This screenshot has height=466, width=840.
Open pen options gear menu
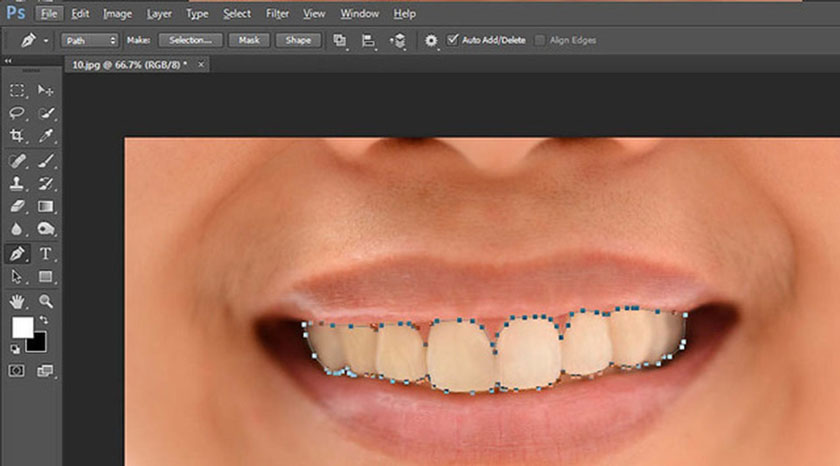pos(431,40)
